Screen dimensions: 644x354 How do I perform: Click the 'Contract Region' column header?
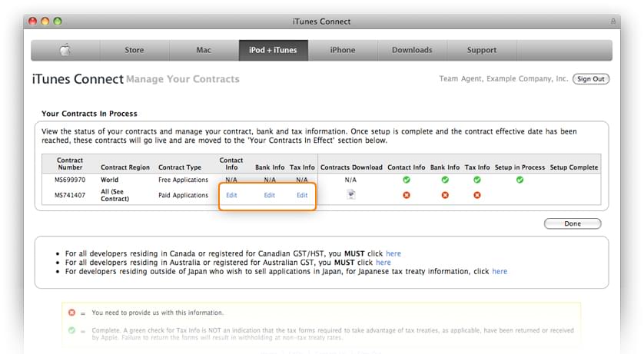[x=125, y=167]
